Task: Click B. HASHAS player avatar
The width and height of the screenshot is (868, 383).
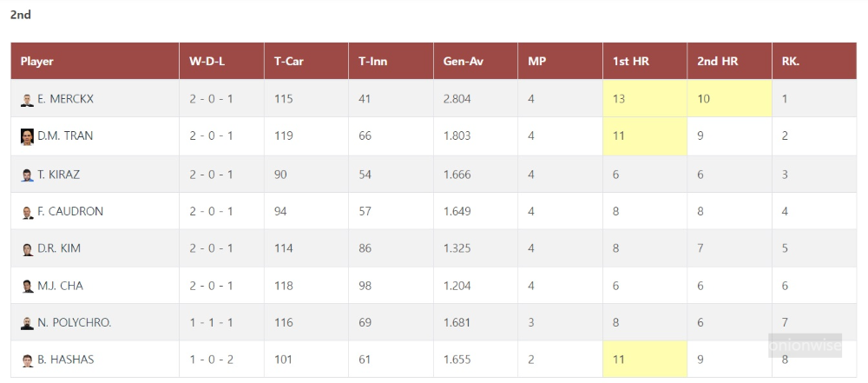Action: coord(27,360)
